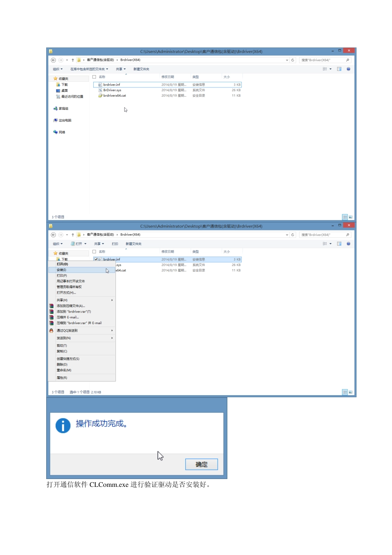Click 新建文件夹 in window with context menu
Screen dimensions: 392x555
coord(133,244)
